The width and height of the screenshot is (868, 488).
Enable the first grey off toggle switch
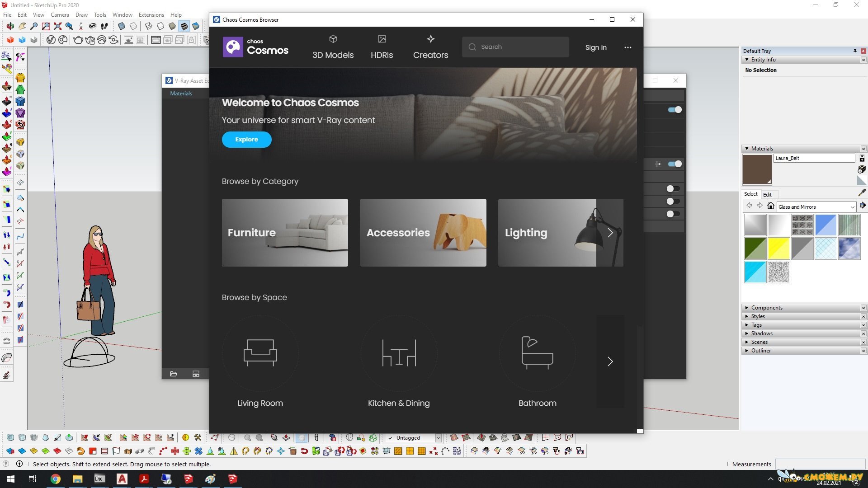[673, 189]
